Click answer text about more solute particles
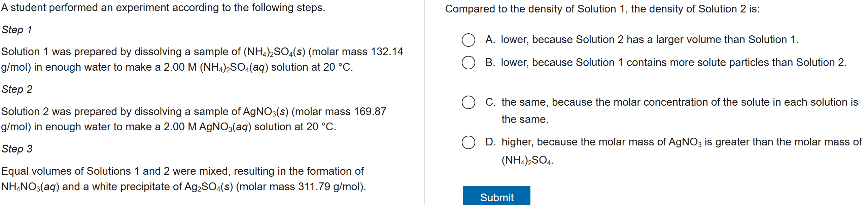 [x=673, y=62]
